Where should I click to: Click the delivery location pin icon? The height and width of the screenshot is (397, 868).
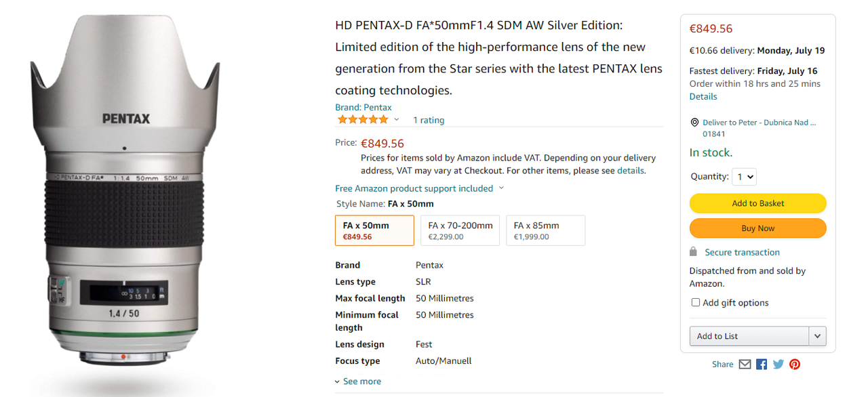(694, 123)
